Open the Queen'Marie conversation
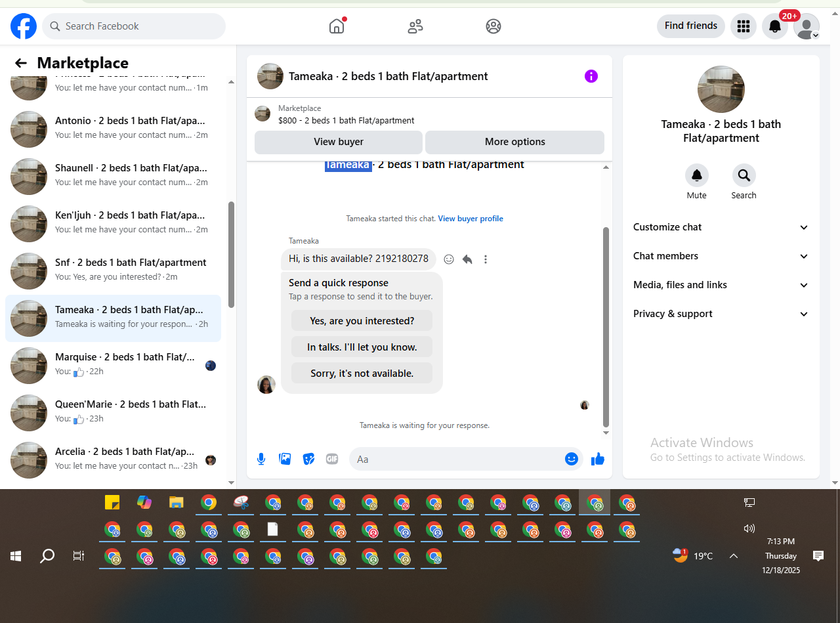Image resolution: width=840 pixels, height=623 pixels. 113,412
